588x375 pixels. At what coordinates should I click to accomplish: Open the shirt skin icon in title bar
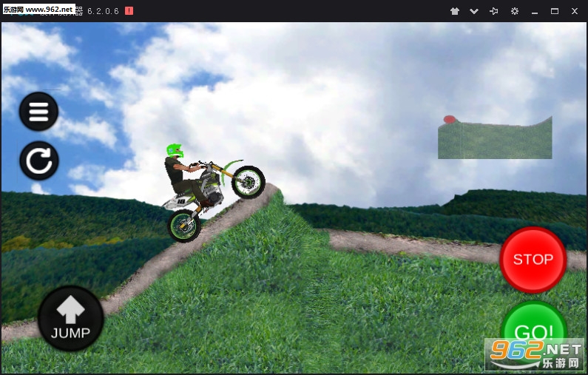click(455, 11)
